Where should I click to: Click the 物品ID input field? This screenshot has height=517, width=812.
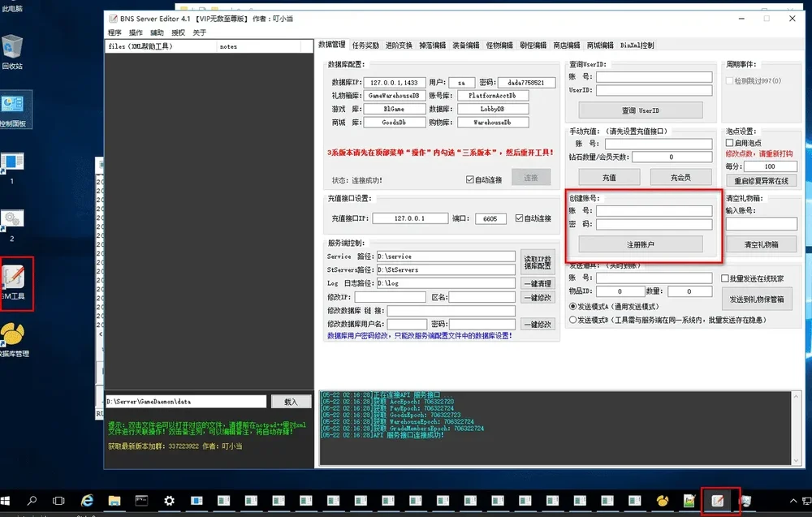[620, 291]
